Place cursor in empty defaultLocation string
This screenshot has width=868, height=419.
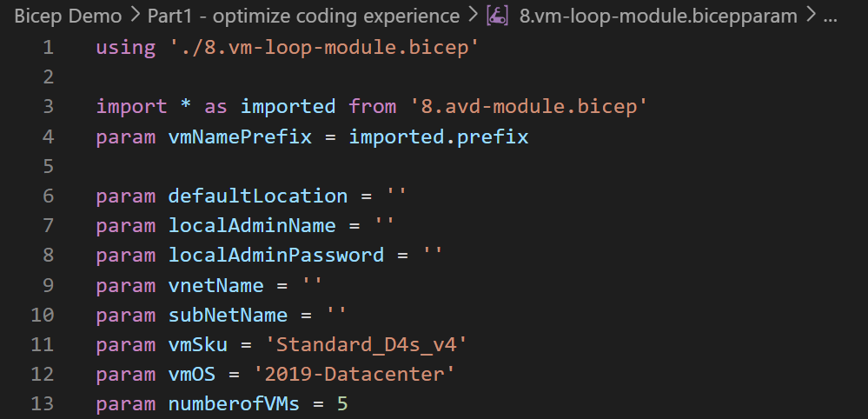click(x=396, y=196)
